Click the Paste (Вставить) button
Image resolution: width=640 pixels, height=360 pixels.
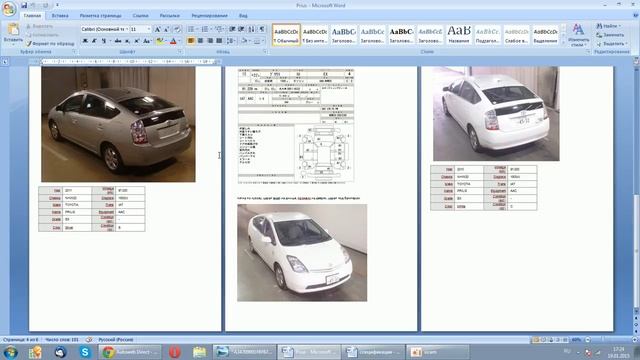click(x=13, y=33)
